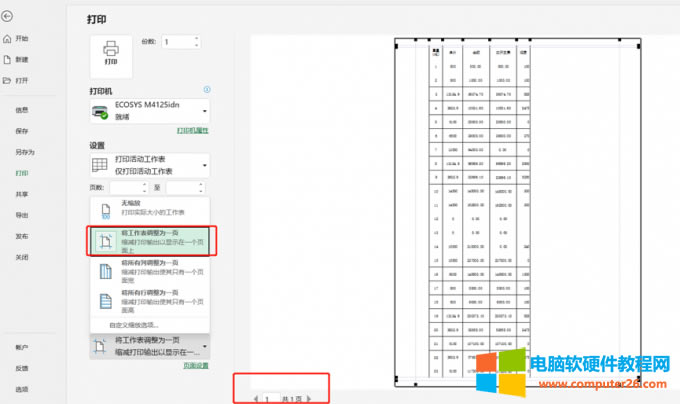
Task: Open the 打印活动工作表 dropdown
Action: click(150, 165)
